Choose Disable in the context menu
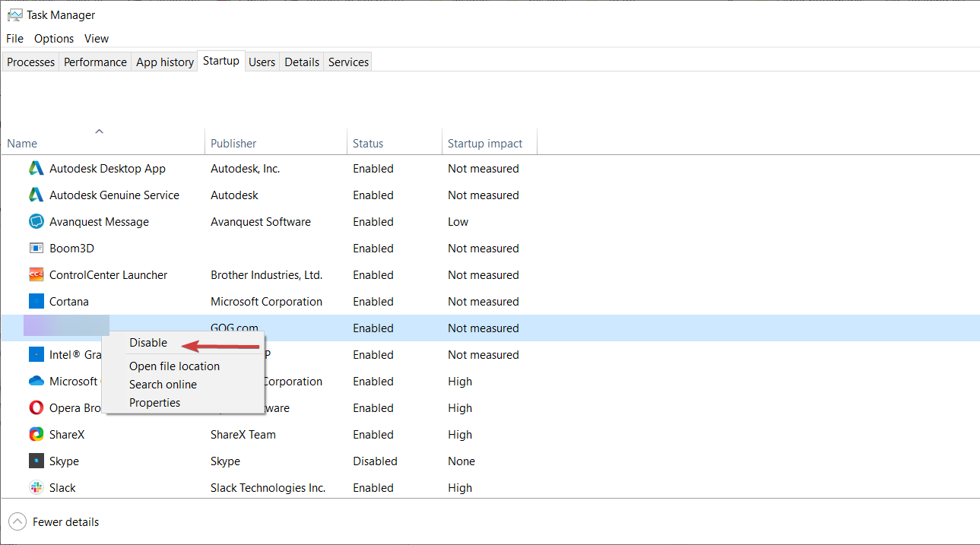This screenshot has width=980, height=545. click(x=148, y=343)
